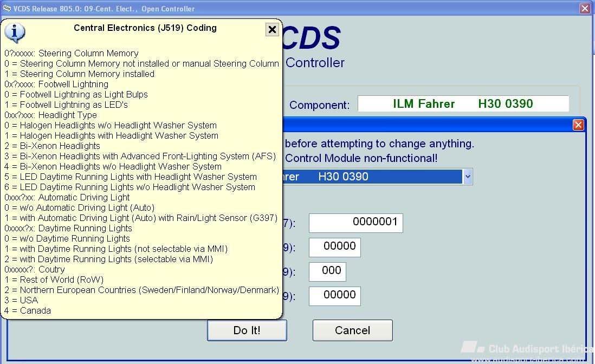
Task: Click '1 = Halogen Headlights with Headlight Washer'
Action: pyautogui.click(x=111, y=135)
